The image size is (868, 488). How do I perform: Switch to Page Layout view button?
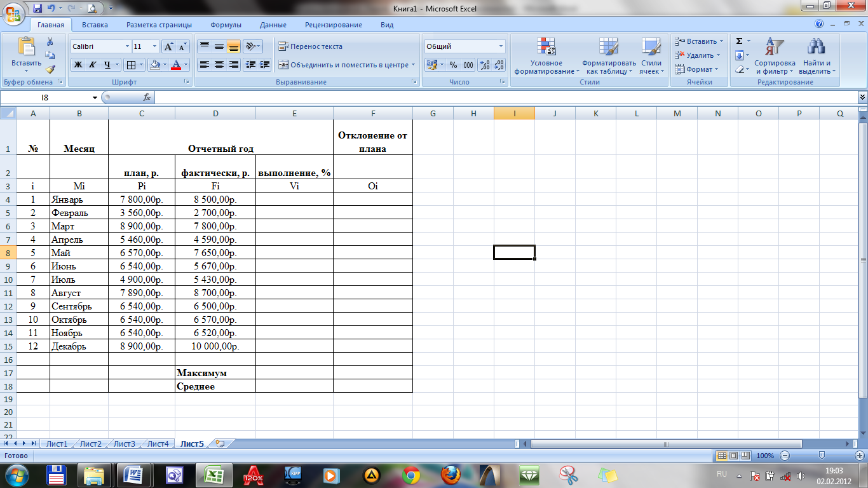click(733, 456)
